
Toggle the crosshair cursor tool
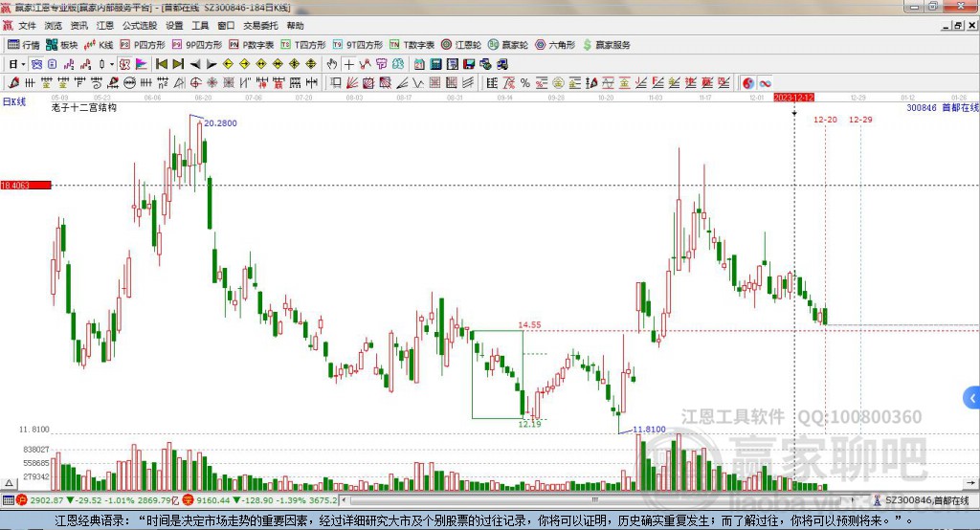coord(348,64)
